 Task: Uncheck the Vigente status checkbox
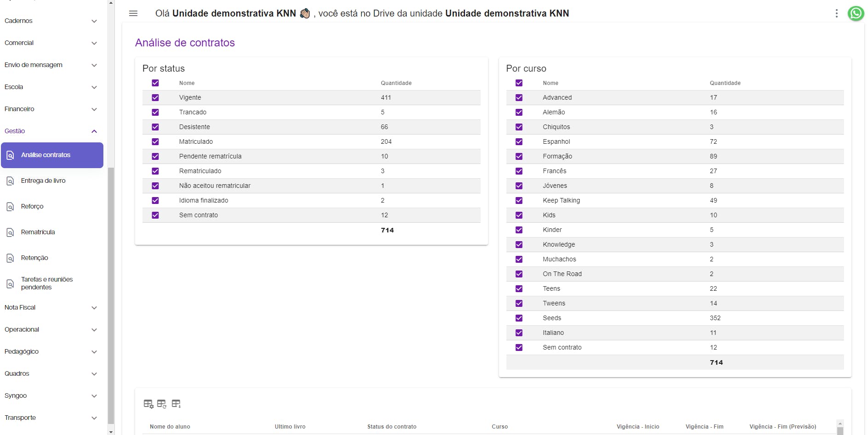[x=155, y=97]
